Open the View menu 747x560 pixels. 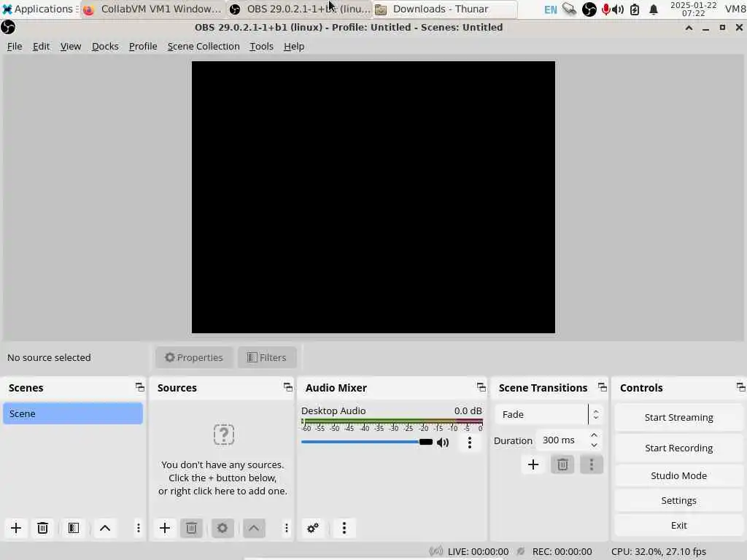point(71,46)
